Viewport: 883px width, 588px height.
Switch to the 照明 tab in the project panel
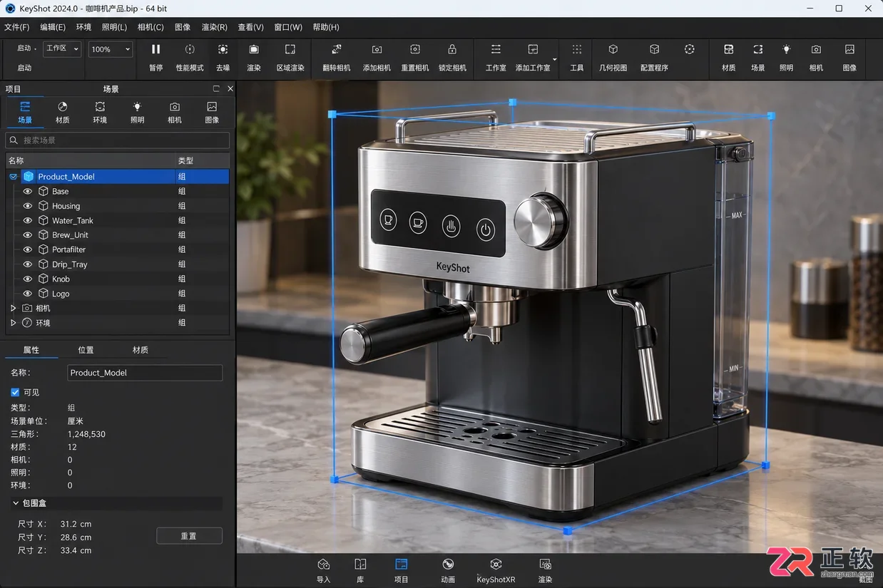coord(137,112)
